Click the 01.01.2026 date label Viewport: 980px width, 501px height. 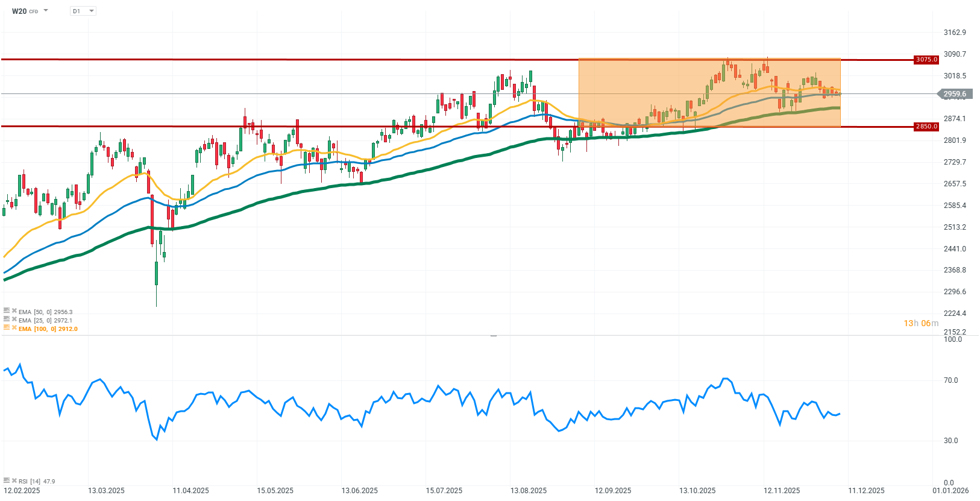[950, 491]
